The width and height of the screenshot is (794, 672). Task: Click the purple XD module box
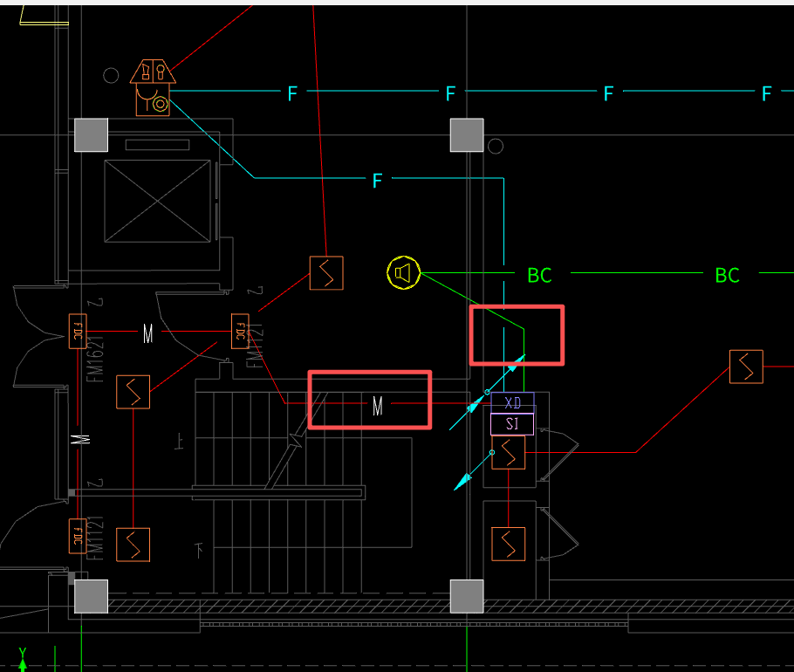tap(512, 402)
